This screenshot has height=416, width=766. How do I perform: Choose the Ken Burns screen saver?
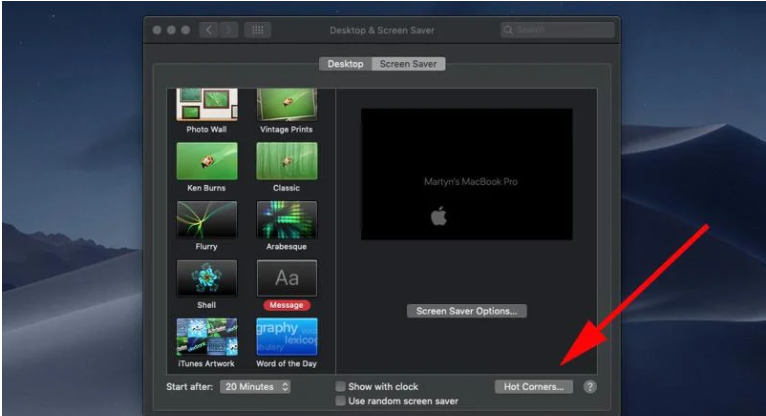(x=207, y=161)
